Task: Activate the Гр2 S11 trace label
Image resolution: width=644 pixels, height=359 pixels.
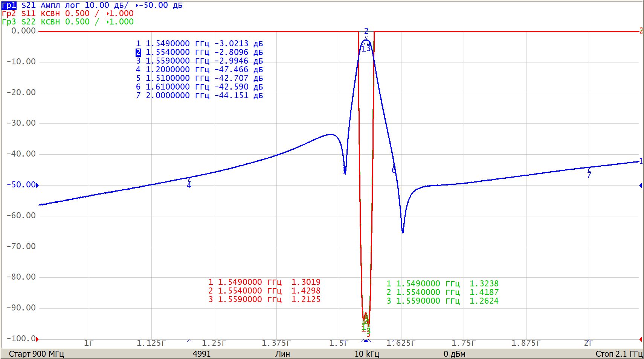Action: [x=9, y=14]
